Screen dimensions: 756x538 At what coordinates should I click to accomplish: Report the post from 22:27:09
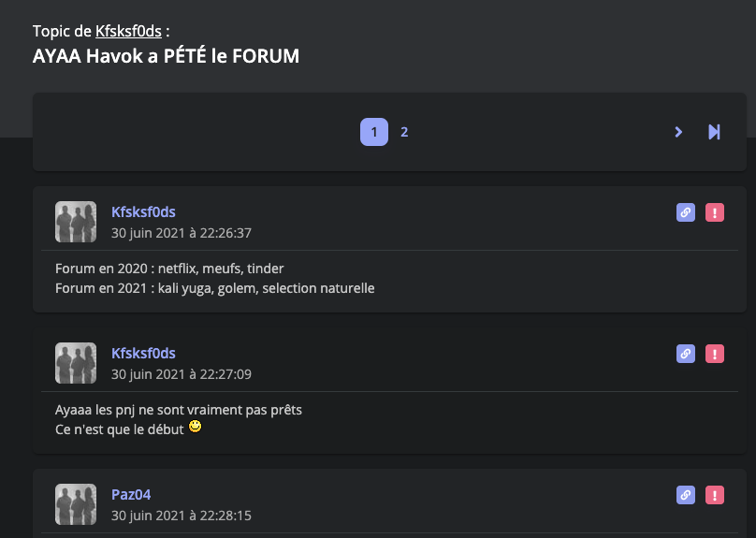[715, 354]
